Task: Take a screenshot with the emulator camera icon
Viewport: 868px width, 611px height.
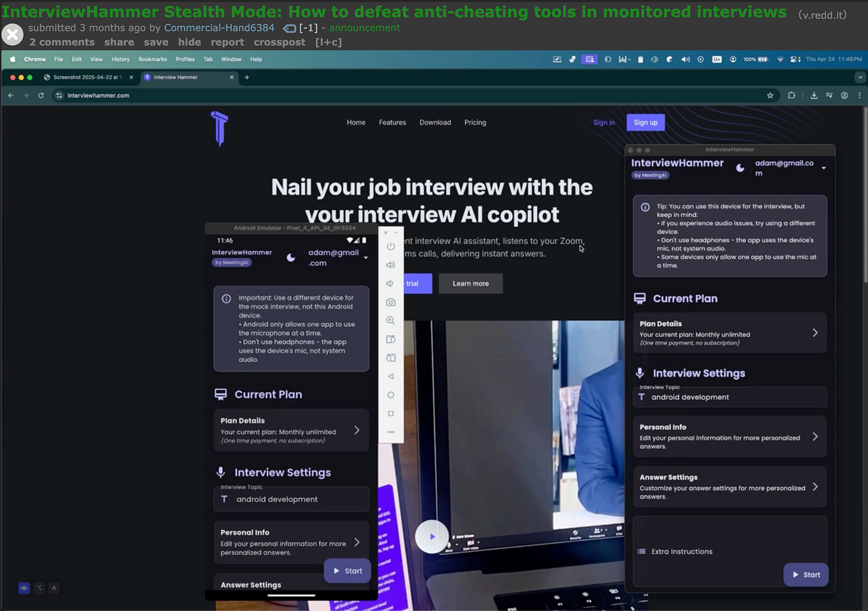Action: [x=390, y=302]
